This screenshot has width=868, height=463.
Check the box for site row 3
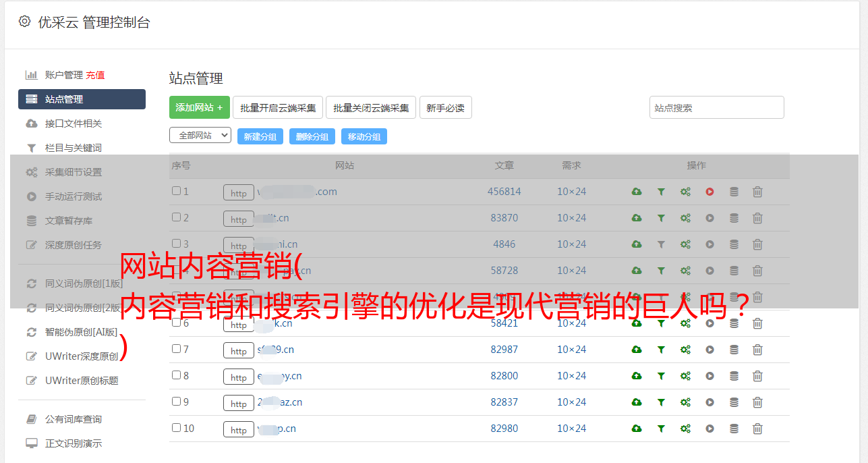coord(176,244)
